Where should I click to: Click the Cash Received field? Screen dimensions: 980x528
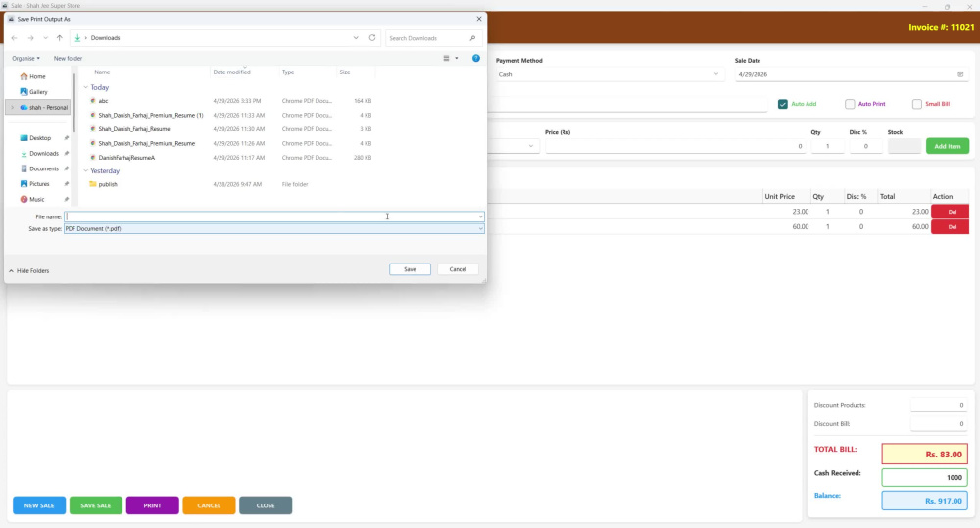point(925,477)
